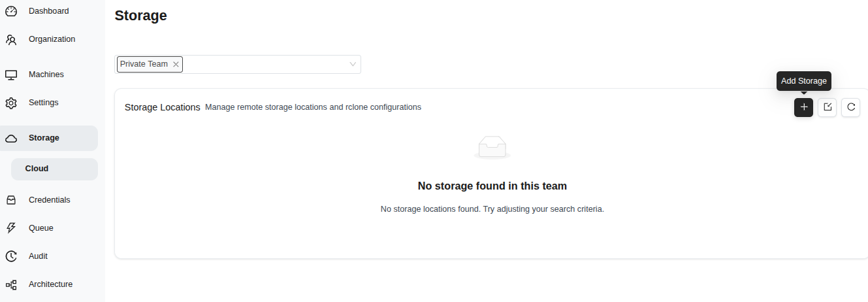Click the Add Storage plus button
Screen dimensions: 868x302
pos(803,107)
